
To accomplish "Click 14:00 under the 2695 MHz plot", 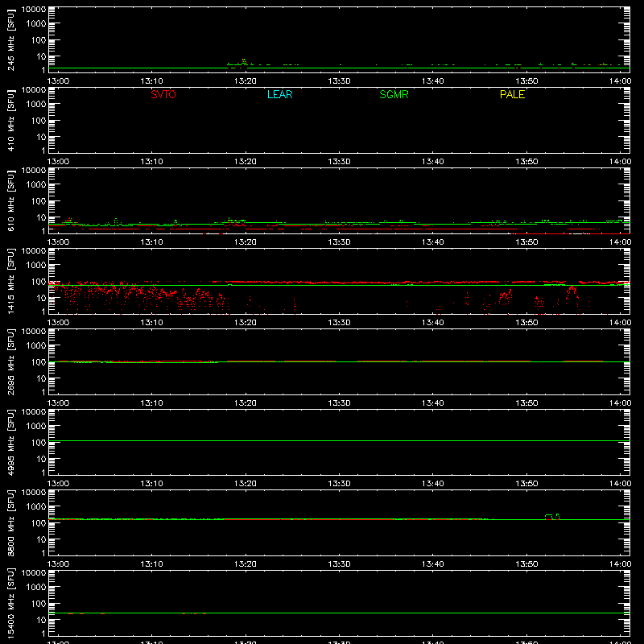I will tap(620, 403).
